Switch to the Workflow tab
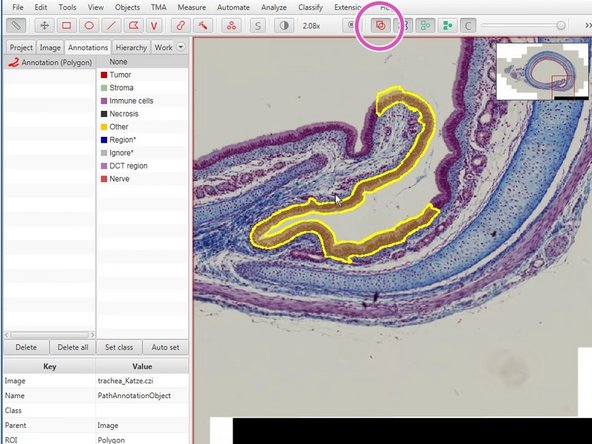Screen dimensions: 592x444 pos(163,48)
